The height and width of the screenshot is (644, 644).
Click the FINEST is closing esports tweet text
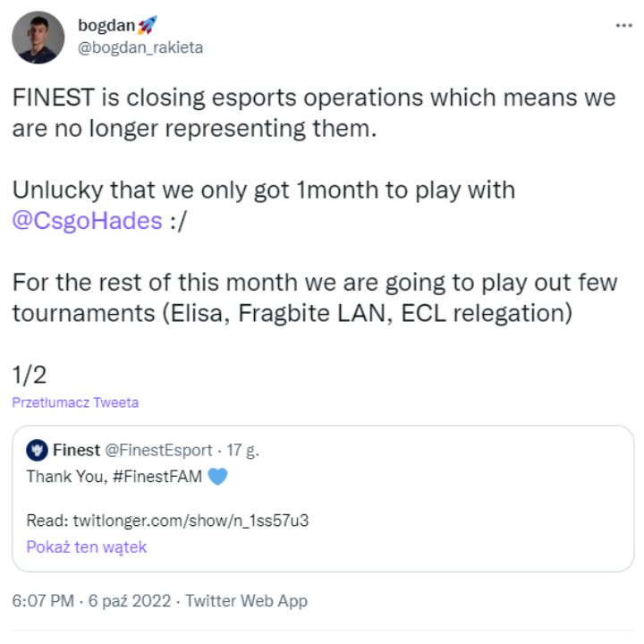click(313, 112)
